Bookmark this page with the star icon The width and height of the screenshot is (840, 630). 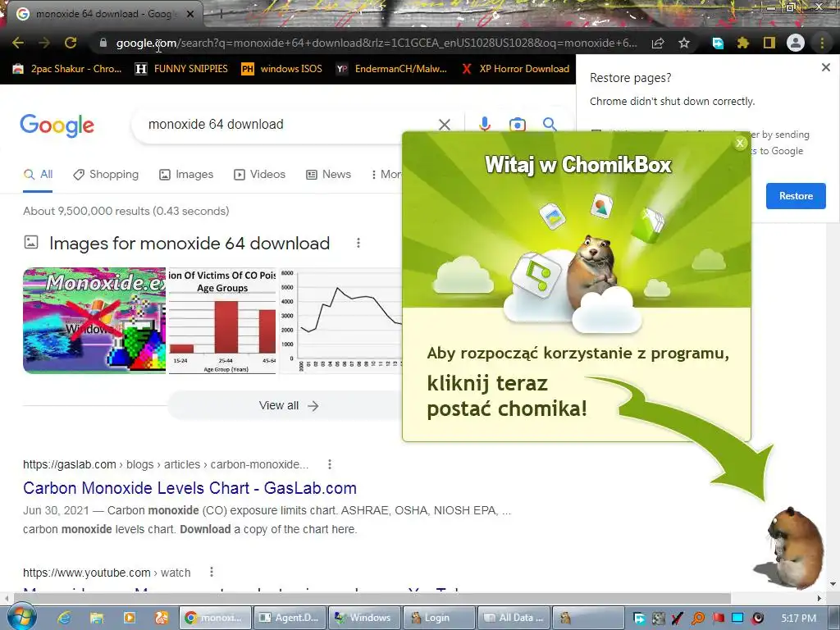point(684,43)
